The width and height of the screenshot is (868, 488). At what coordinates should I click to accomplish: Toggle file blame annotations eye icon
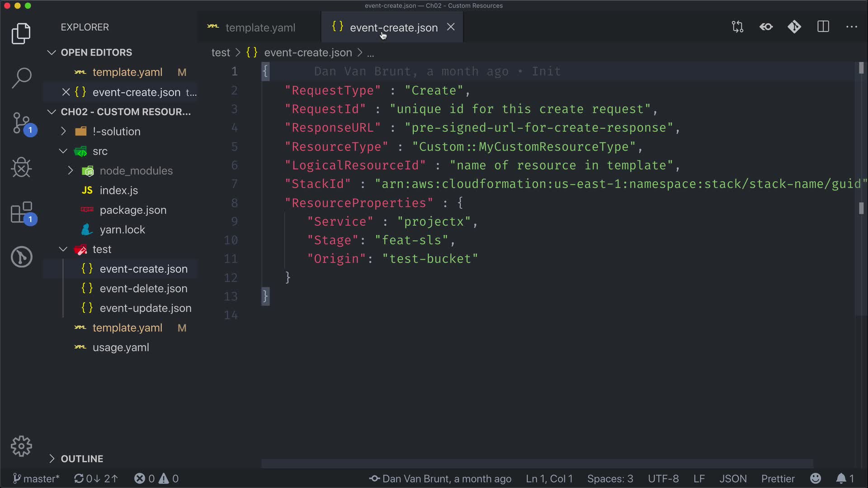tap(766, 27)
